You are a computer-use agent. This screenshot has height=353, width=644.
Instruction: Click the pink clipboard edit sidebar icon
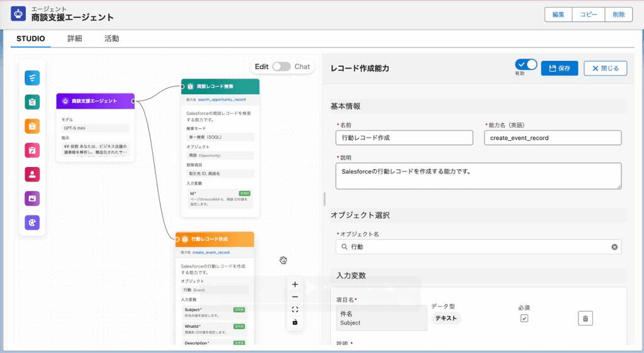coord(32,150)
